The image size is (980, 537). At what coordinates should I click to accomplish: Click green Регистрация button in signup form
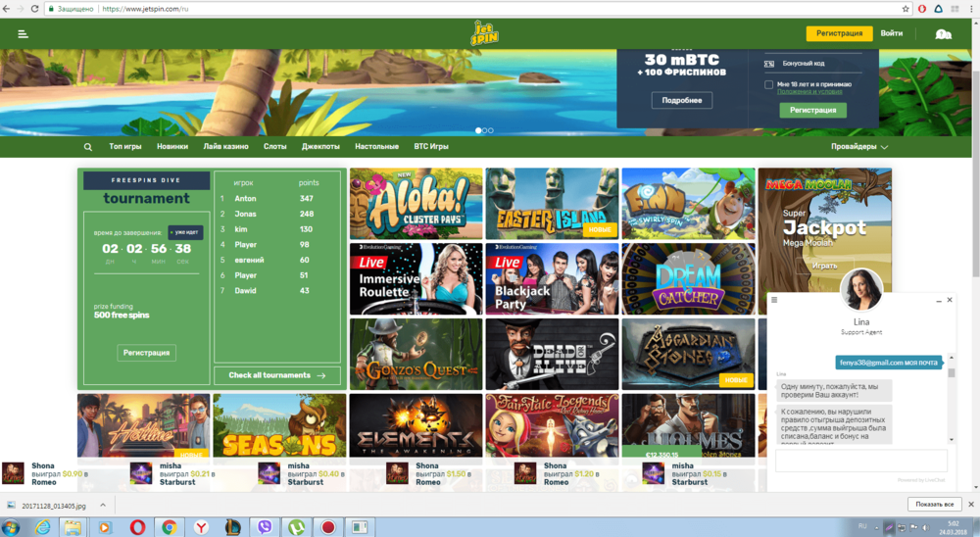click(x=812, y=110)
